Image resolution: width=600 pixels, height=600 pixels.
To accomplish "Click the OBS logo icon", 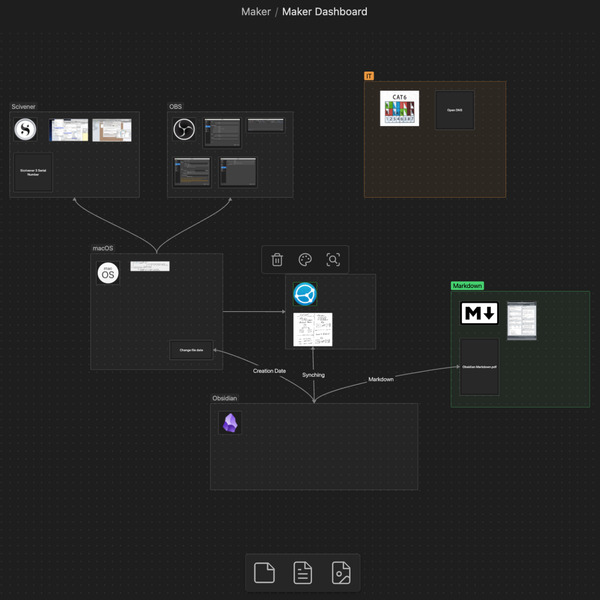I will [x=184, y=130].
